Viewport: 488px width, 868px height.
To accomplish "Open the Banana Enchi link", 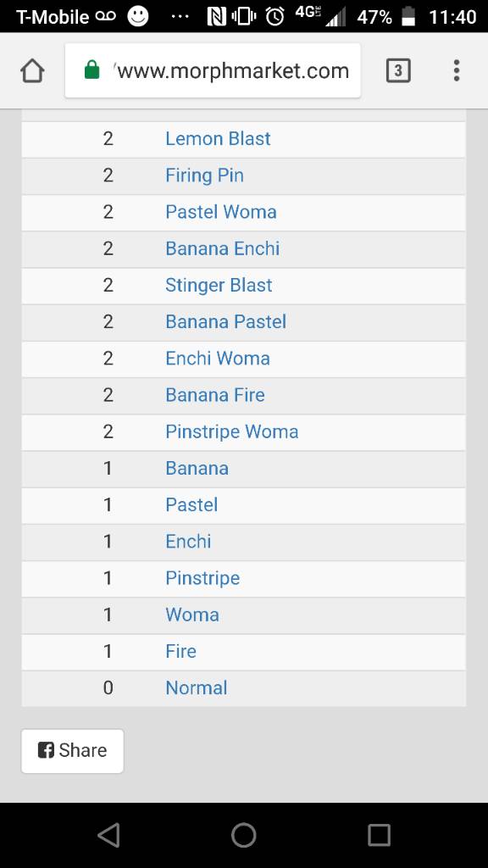I will tap(223, 248).
